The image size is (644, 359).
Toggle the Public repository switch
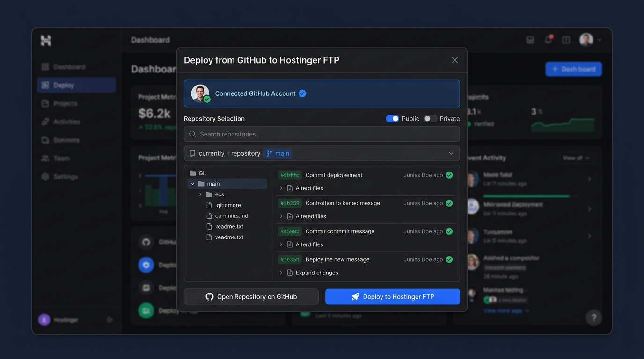pyautogui.click(x=392, y=119)
